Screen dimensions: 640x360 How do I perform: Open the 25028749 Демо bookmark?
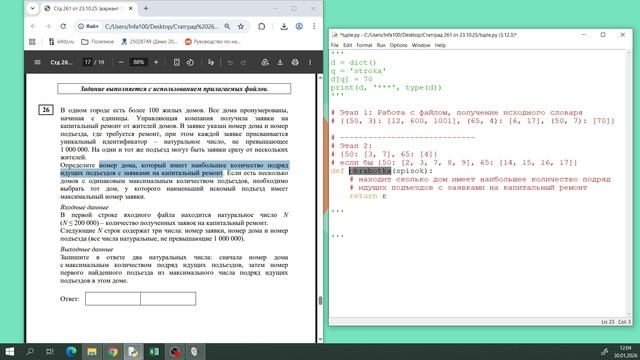coord(149,42)
